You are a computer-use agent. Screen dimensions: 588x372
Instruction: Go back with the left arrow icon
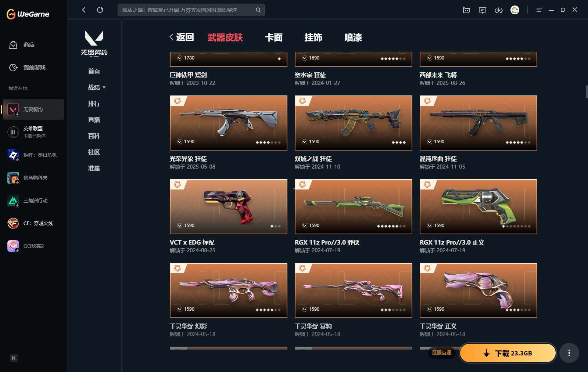tap(84, 10)
